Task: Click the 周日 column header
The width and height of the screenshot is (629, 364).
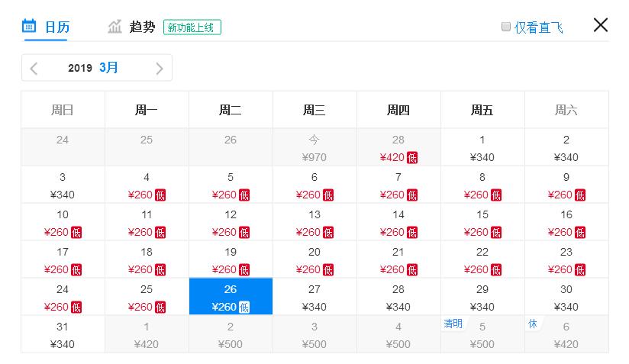Action: click(63, 109)
